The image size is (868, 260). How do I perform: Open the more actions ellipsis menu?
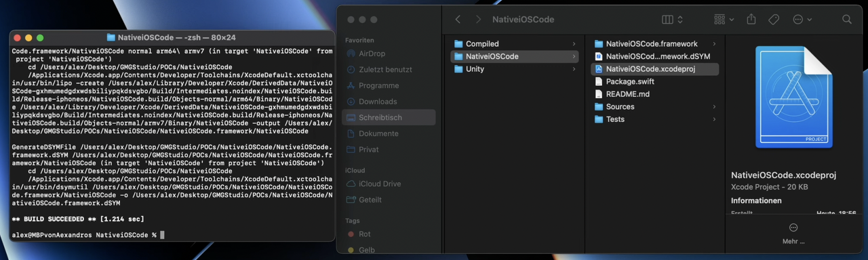[802, 20]
